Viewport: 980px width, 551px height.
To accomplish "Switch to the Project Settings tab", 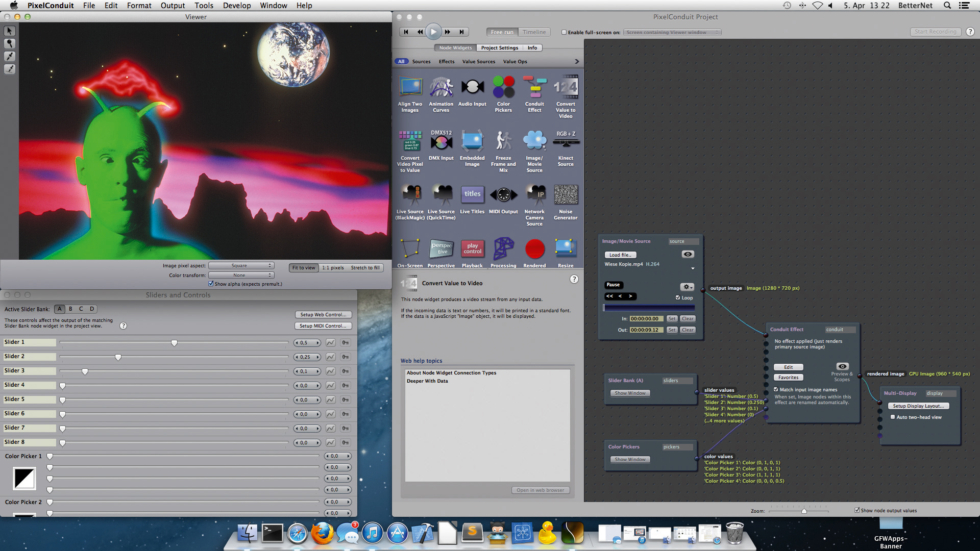I will pos(499,47).
